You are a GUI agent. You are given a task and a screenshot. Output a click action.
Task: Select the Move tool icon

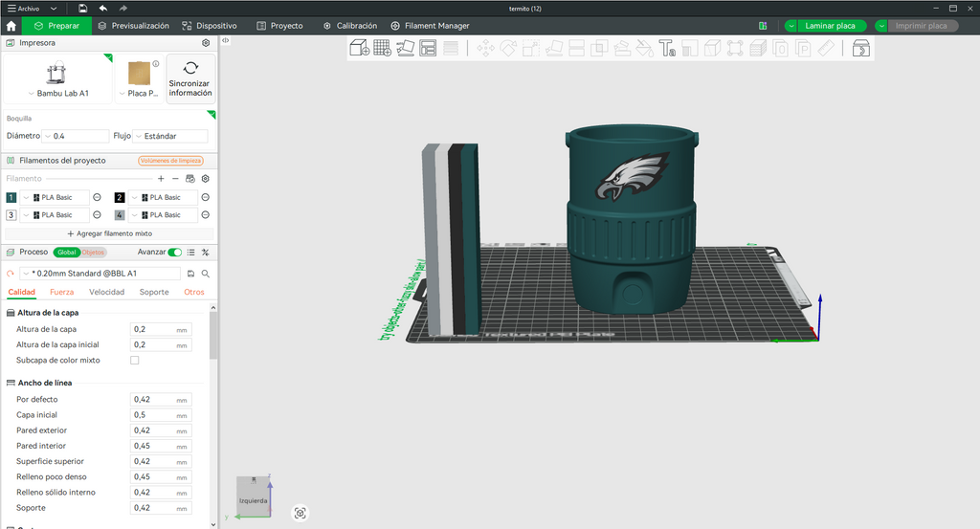tap(485, 48)
